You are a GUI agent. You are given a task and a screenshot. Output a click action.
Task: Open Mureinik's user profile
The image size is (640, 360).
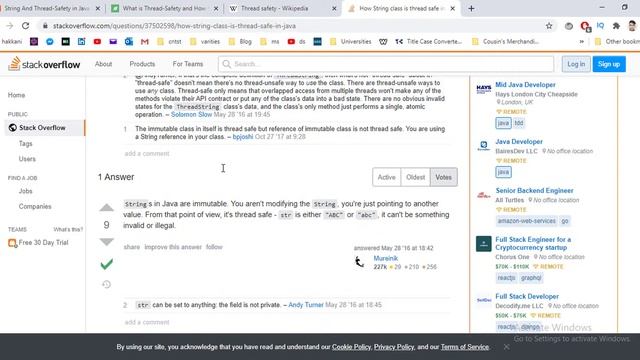point(385,258)
